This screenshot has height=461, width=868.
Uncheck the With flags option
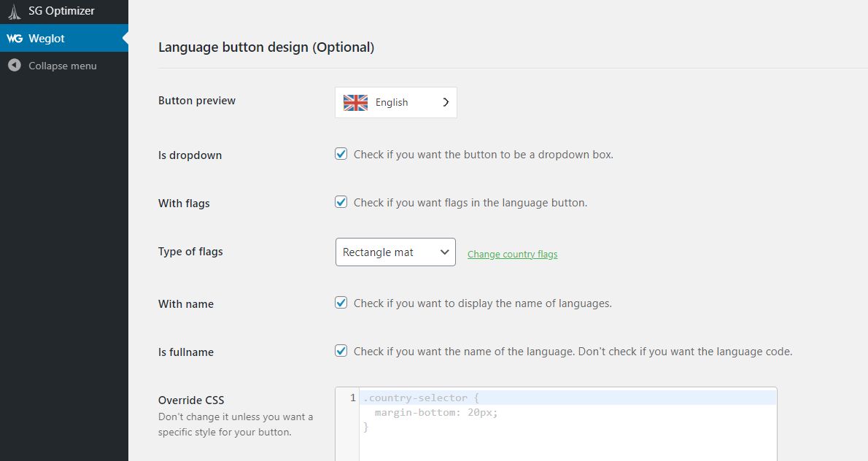click(341, 201)
